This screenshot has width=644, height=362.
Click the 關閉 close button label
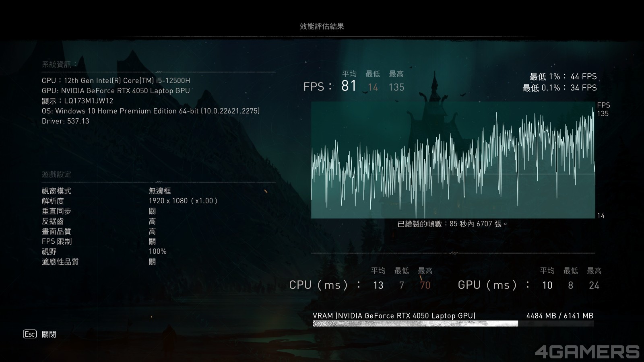49,334
